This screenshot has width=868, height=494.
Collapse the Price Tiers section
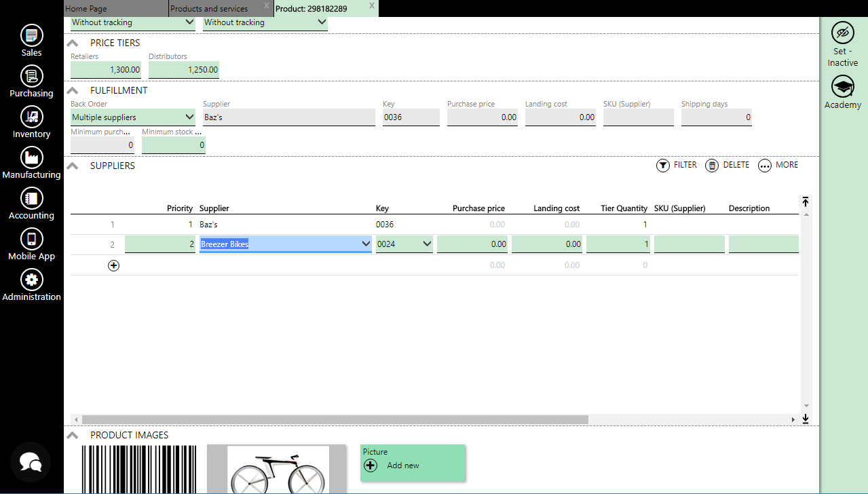73,43
